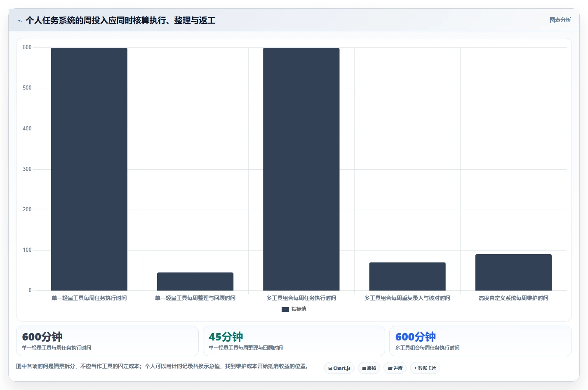588x390 pixels.
Task: Click x-axis label 多工具组合每周任务执行时间
Action: [301, 298]
